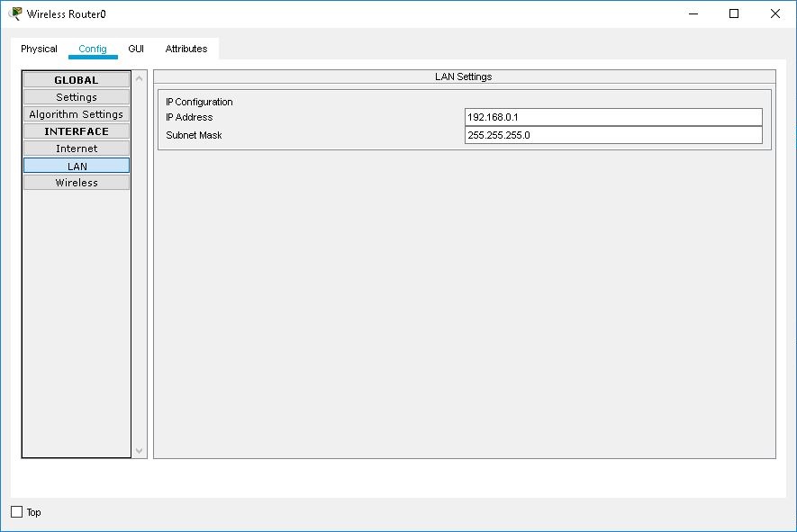Open the Settings panel
The width and height of the screenshot is (797, 532).
[77, 96]
